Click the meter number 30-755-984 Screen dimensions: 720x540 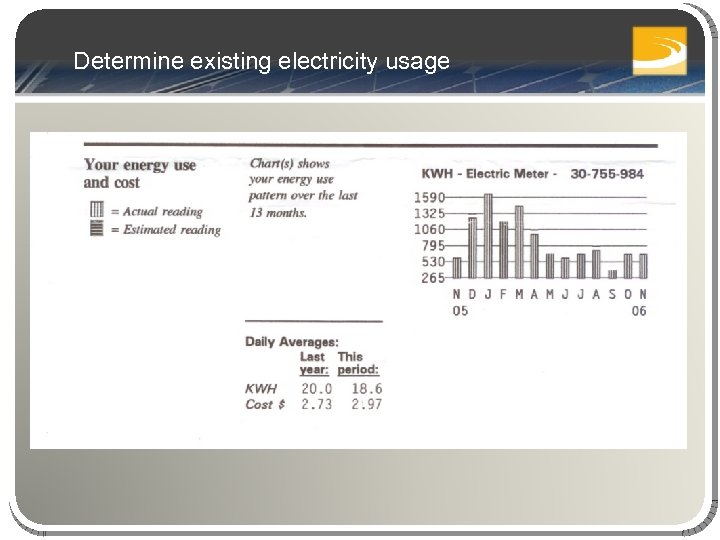pos(607,174)
